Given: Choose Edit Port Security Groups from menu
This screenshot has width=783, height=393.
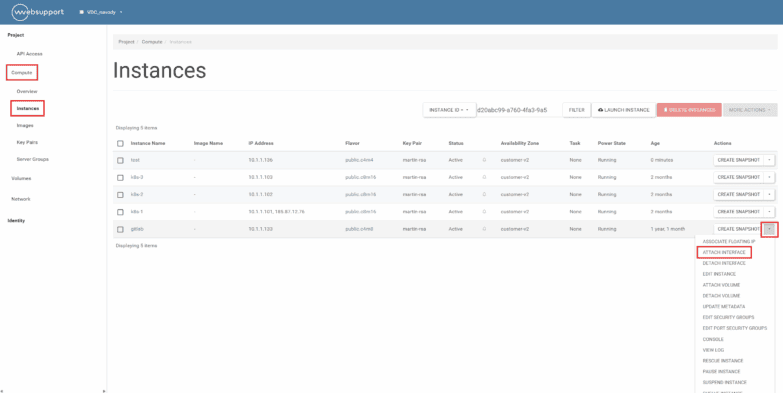Looking at the screenshot, I should click(x=734, y=328).
